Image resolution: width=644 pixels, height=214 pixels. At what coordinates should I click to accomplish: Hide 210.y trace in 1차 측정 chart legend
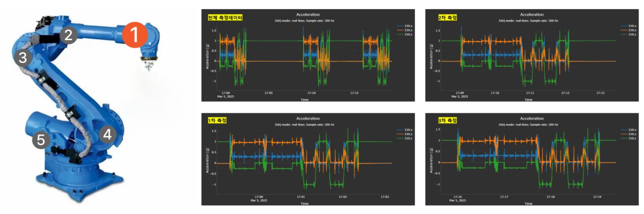pos(408,134)
